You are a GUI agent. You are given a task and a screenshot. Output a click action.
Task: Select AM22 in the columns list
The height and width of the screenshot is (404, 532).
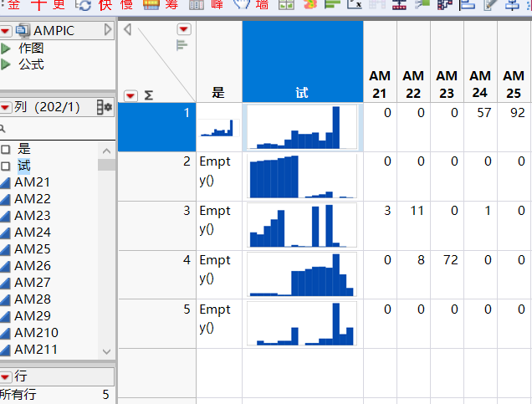(33, 199)
